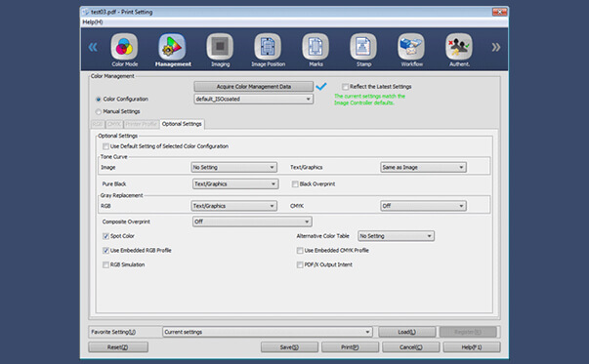The width and height of the screenshot is (589, 364).
Task: Click the right double-arrow to show more icons
Action: tap(496, 47)
